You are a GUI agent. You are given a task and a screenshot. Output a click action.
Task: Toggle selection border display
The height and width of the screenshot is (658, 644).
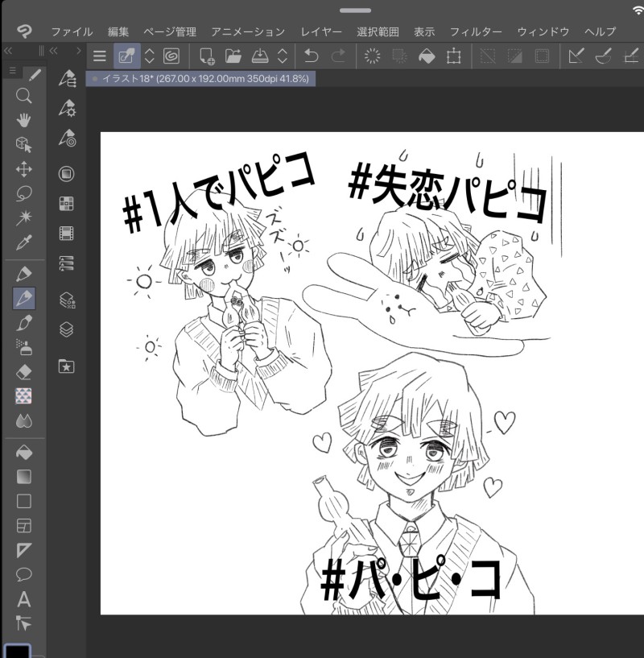(542, 56)
